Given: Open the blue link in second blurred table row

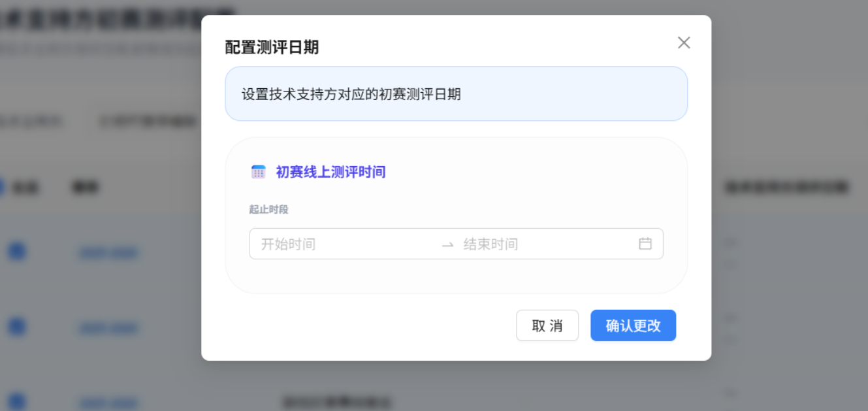Looking at the screenshot, I should [108, 328].
